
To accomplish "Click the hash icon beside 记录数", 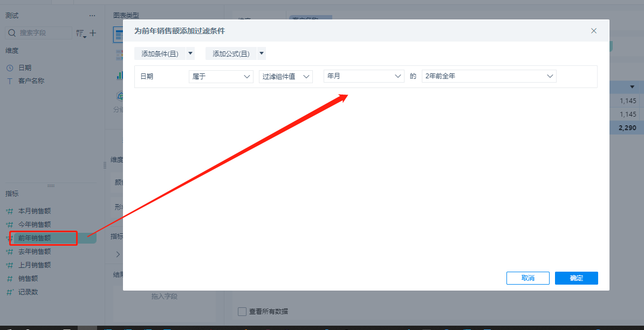I will tap(10, 292).
